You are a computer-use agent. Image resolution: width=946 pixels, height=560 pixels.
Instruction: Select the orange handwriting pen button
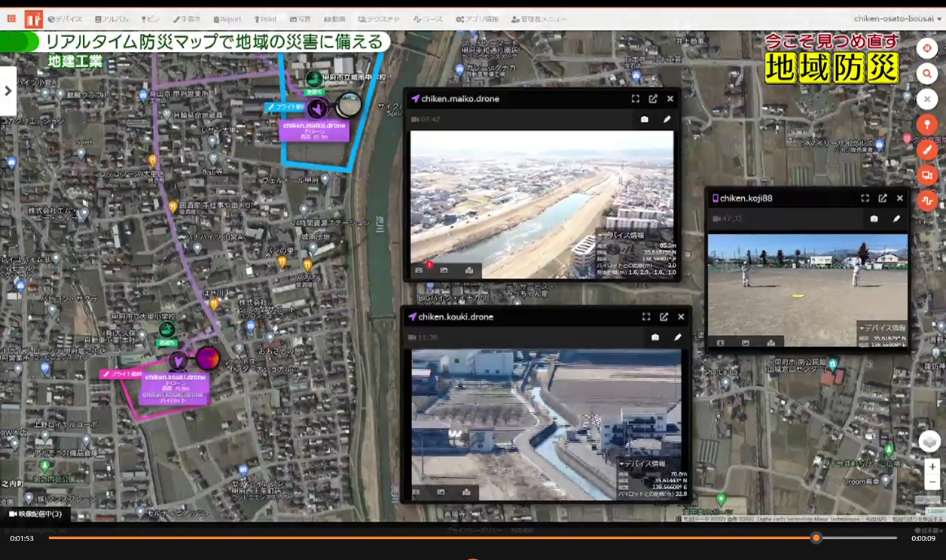click(x=927, y=150)
